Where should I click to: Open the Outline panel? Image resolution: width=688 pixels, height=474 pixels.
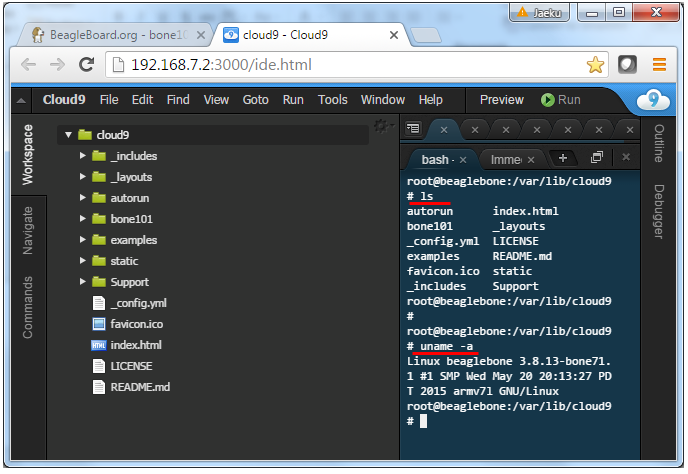tap(659, 144)
